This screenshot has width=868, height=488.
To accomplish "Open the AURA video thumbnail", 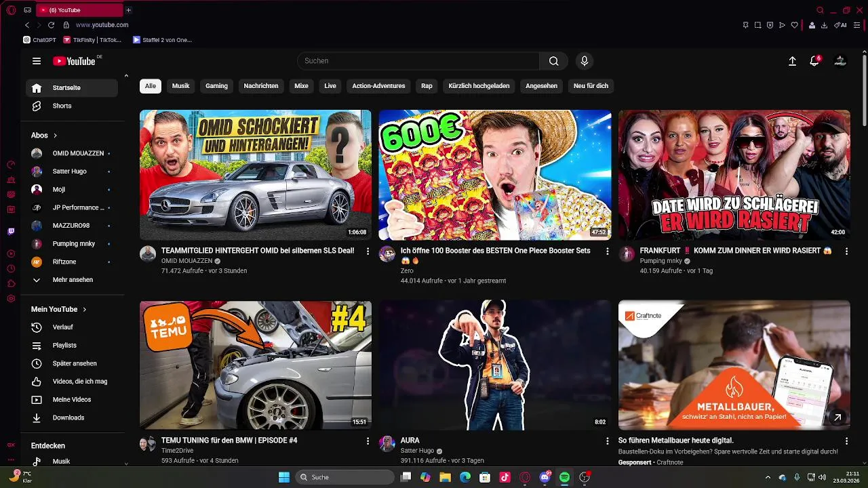I will tap(495, 365).
